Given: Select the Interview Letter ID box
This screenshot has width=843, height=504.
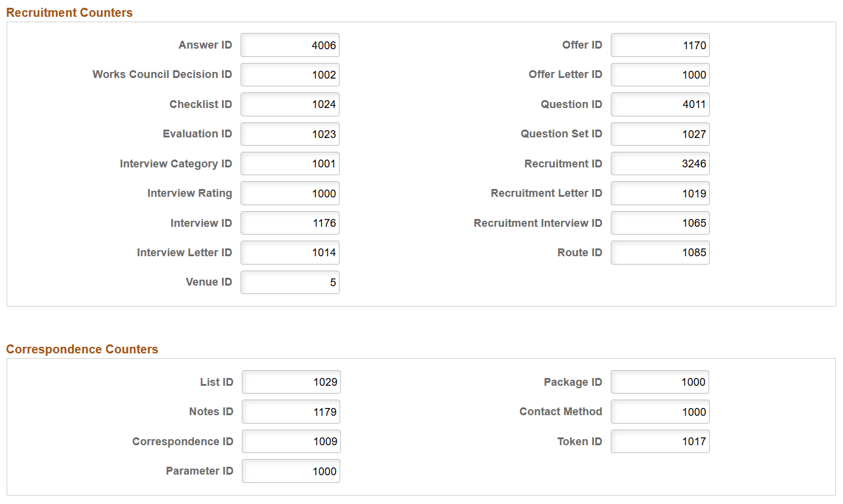Looking at the screenshot, I should [290, 252].
